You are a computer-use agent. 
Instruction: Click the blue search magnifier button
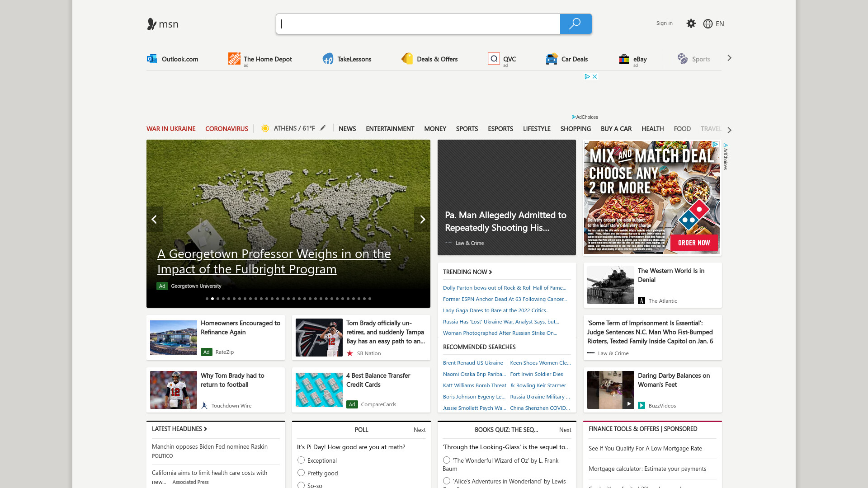576,24
